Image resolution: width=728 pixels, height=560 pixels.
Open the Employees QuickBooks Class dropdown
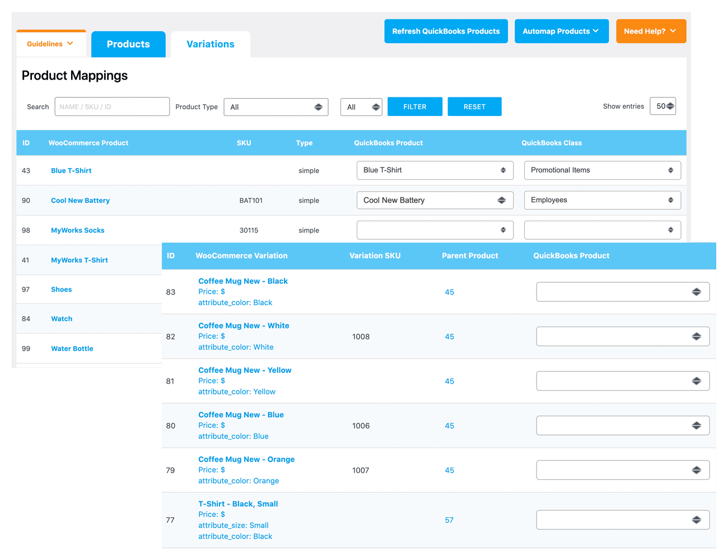[x=602, y=200]
